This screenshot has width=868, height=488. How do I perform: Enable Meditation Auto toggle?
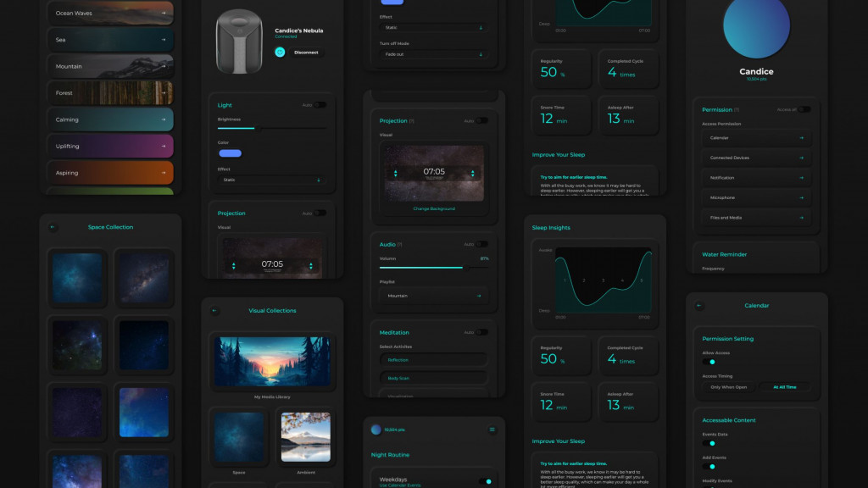481,332
